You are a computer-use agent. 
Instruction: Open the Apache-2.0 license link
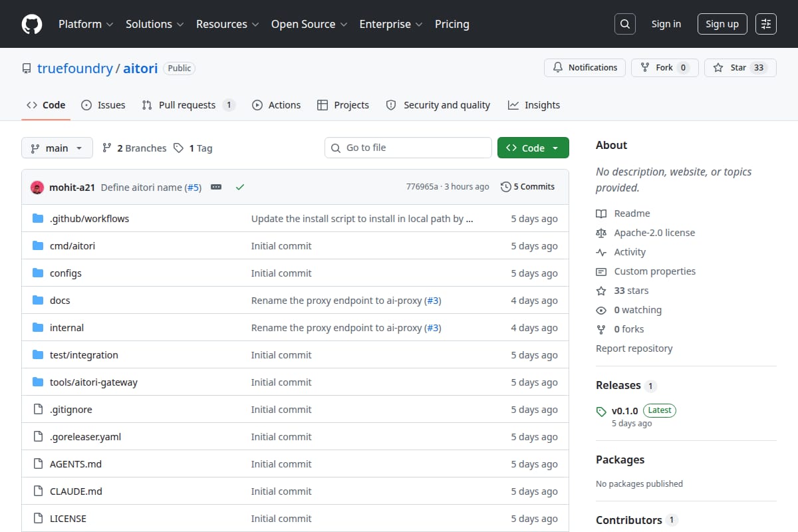pyautogui.click(x=654, y=233)
